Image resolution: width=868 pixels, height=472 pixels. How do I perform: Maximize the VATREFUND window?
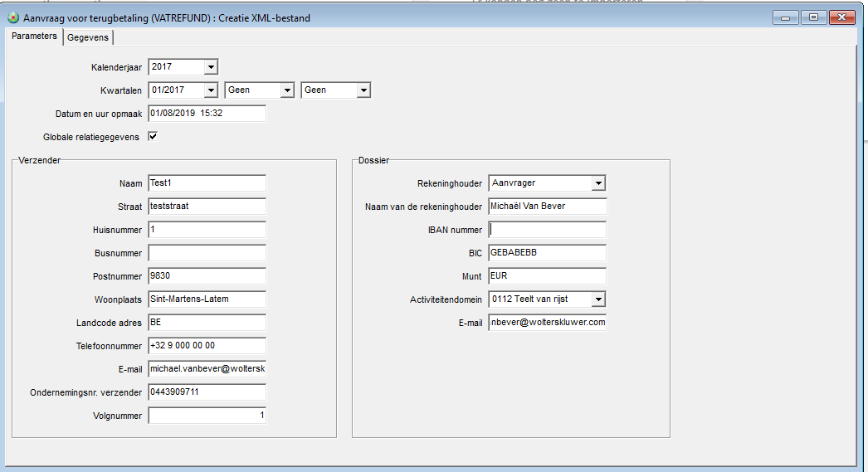(813, 17)
